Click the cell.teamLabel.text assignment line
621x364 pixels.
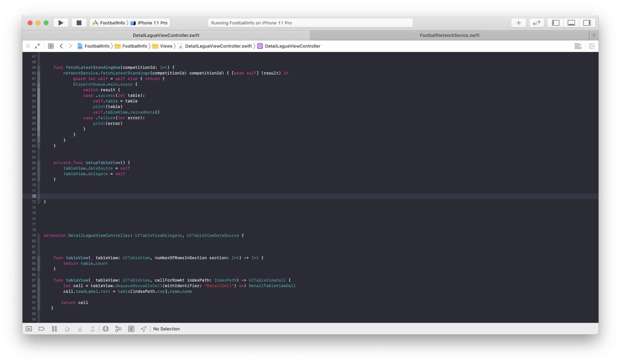tap(128, 291)
